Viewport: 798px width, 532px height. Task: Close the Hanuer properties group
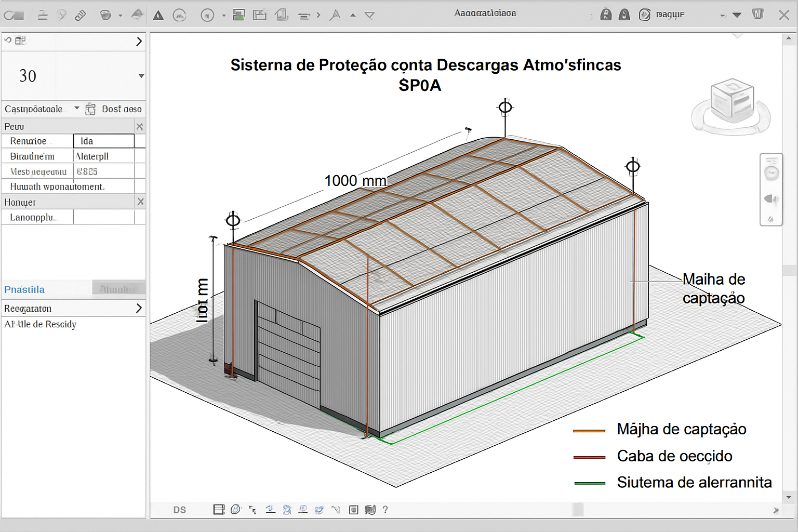point(140,202)
